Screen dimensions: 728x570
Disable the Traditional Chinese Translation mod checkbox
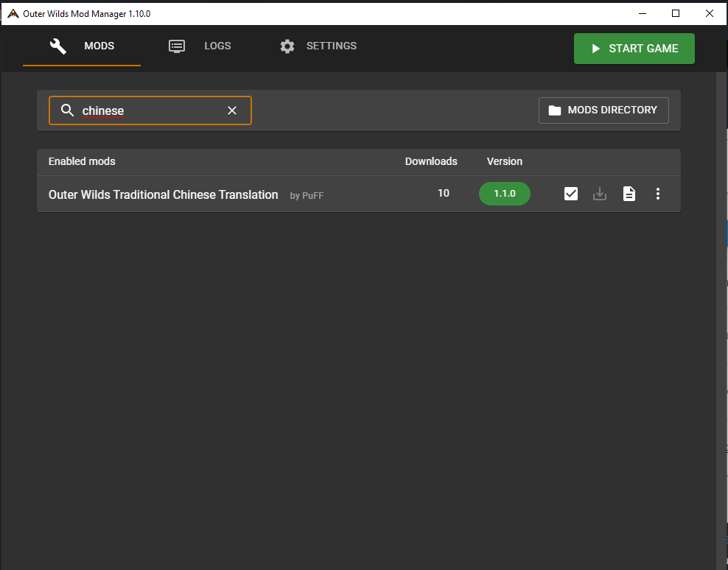point(571,194)
